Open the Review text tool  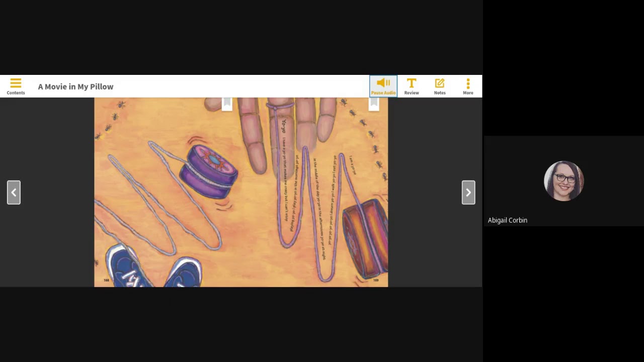[x=412, y=86]
